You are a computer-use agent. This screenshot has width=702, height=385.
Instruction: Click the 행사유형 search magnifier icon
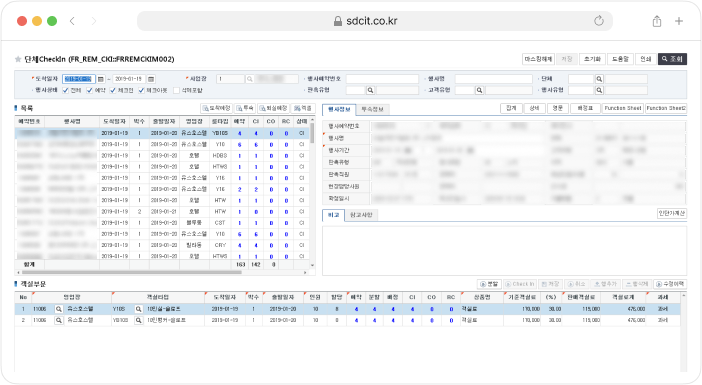tap(599, 90)
